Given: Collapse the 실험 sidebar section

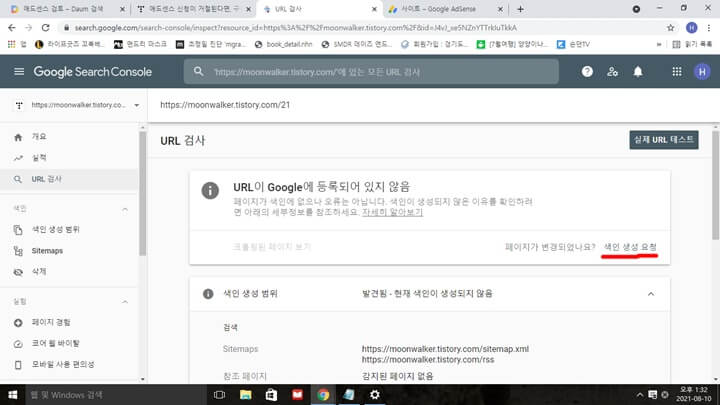Looking at the screenshot, I should [x=125, y=302].
